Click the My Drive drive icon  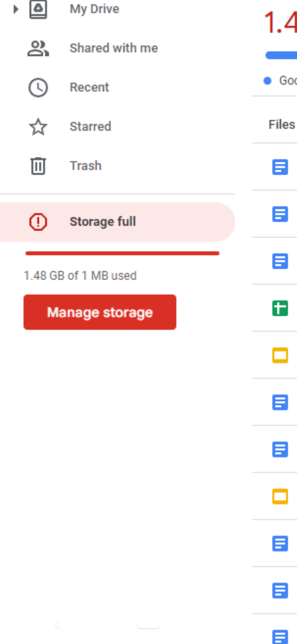point(38,9)
